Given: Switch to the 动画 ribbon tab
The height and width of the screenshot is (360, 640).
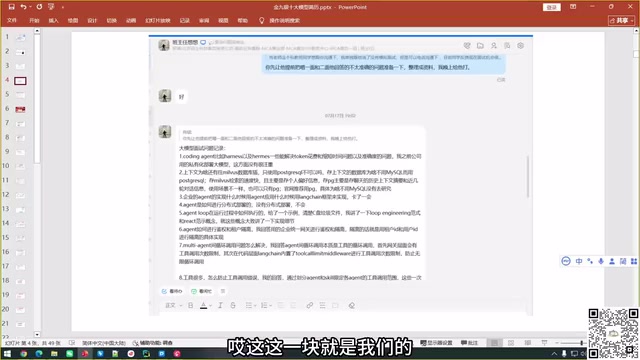Looking at the screenshot, I should [x=131, y=20].
